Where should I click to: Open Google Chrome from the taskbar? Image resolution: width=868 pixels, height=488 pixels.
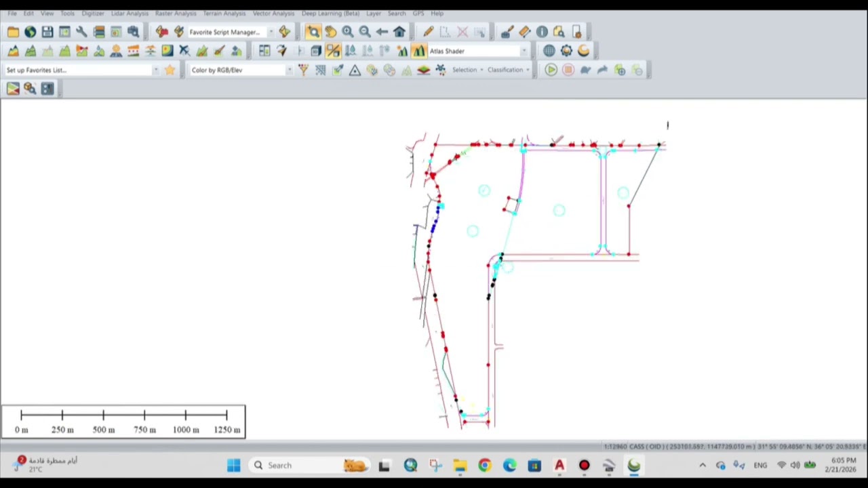tap(484, 466)
